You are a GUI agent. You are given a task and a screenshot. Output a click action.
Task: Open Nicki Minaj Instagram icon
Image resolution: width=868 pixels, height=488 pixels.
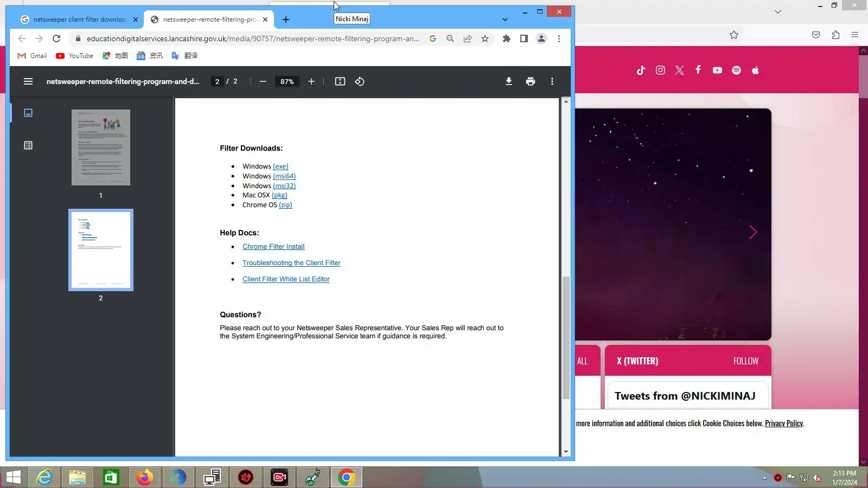(660, 70)
